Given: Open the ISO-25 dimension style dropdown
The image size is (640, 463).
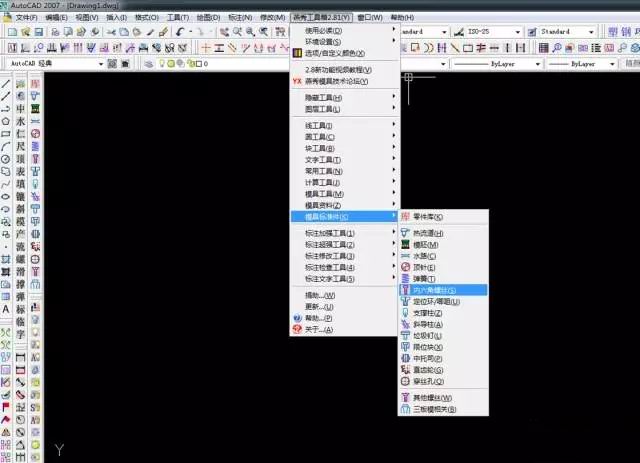Looking at the screenshot, I should point(518,32).
